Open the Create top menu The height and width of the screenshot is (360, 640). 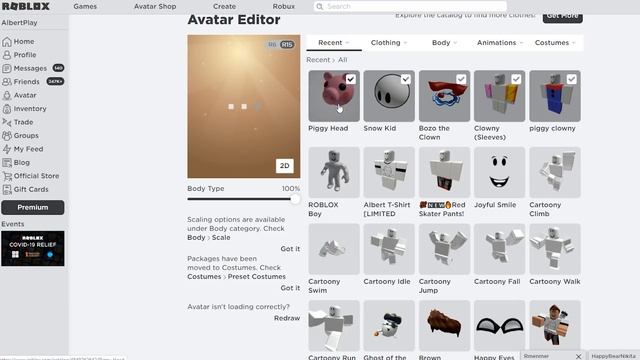224,7
